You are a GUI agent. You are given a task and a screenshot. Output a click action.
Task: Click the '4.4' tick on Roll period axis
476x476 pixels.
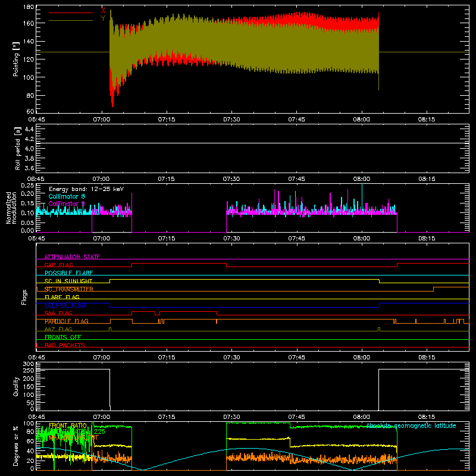pos(29,129)
